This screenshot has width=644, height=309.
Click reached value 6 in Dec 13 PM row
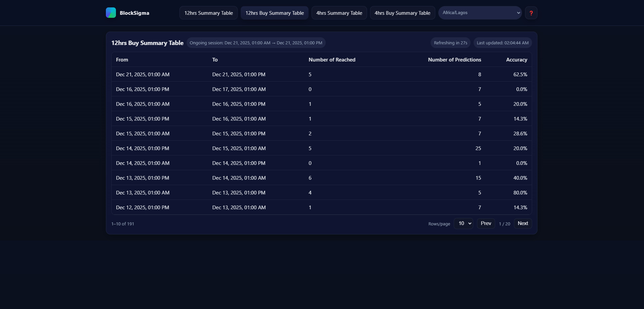pyautogui.click(x=310, y=178)
